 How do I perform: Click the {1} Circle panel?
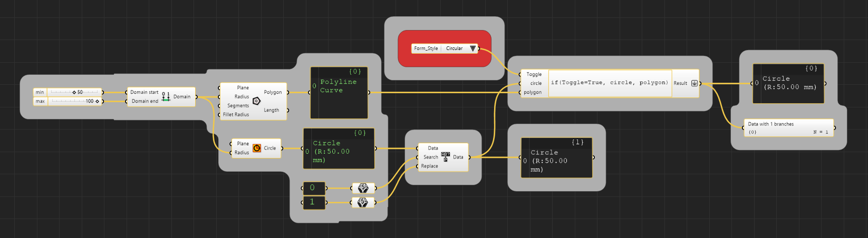click(x=556, y=157)
